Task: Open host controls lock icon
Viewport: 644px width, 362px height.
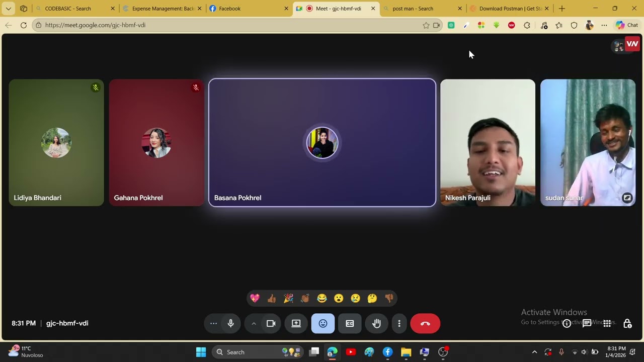Action: point(627,323)
